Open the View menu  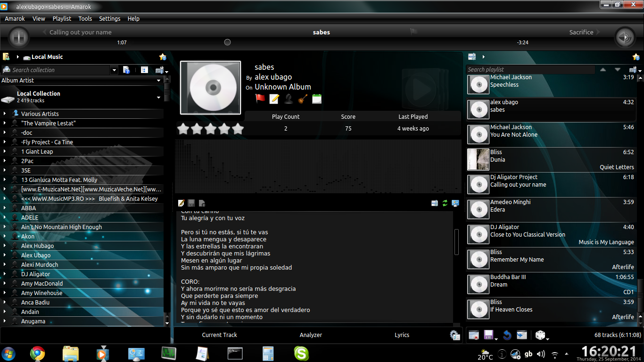pyautogui.click(x=39, y=18)
